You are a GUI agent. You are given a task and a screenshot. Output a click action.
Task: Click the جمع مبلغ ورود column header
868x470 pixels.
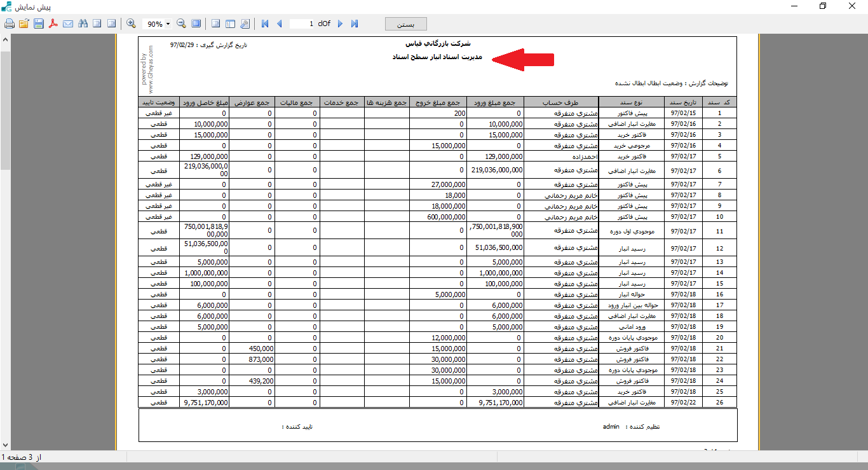[495, 102]
